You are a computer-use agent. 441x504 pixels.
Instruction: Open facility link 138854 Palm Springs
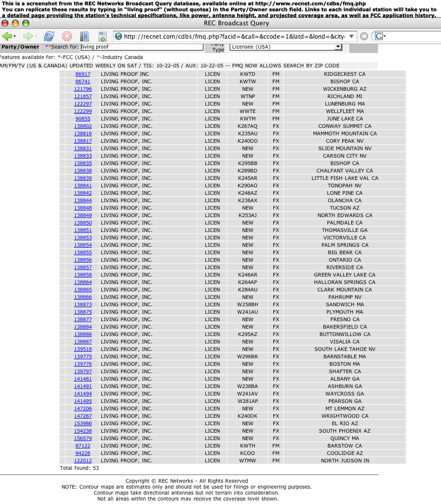(83, 245)
